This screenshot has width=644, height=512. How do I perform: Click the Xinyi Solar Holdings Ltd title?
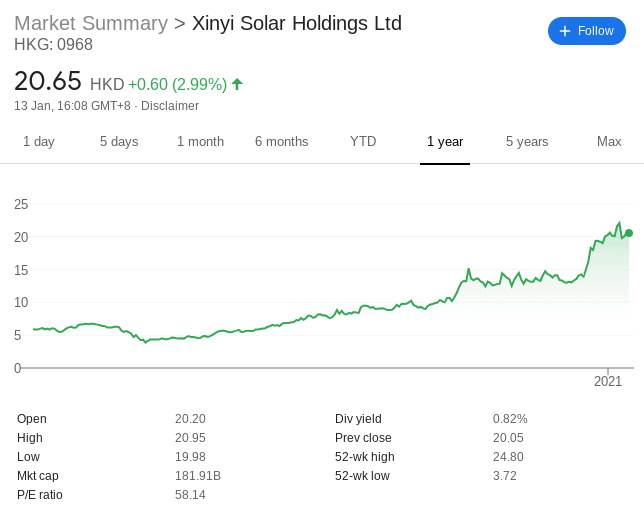(297, 23)
